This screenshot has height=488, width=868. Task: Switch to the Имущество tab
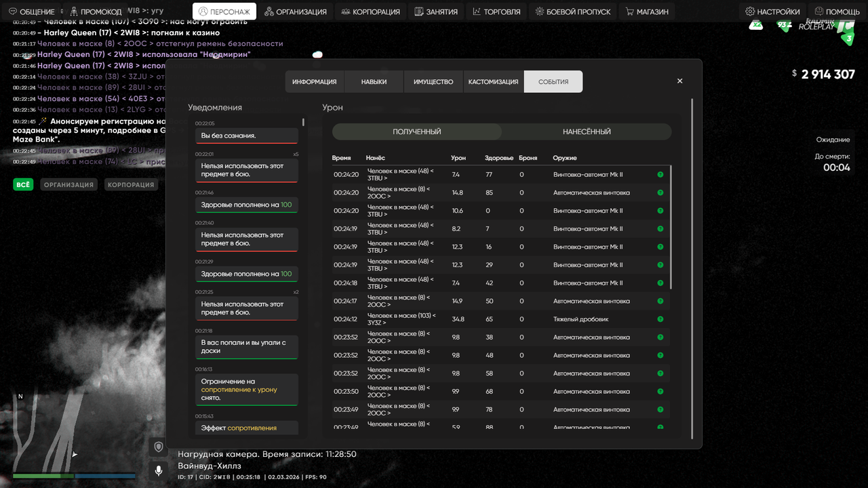pos(433,81)
